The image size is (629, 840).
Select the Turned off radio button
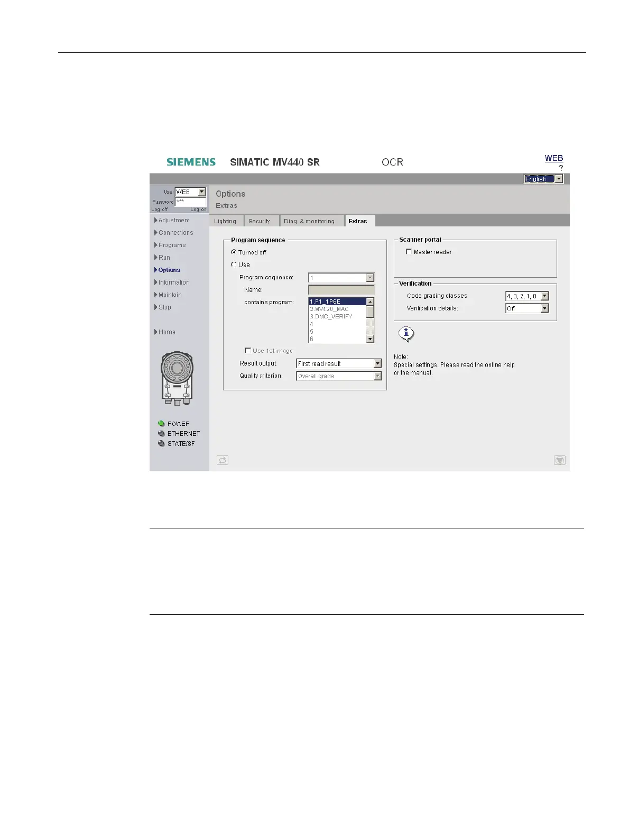pos(234,252)
